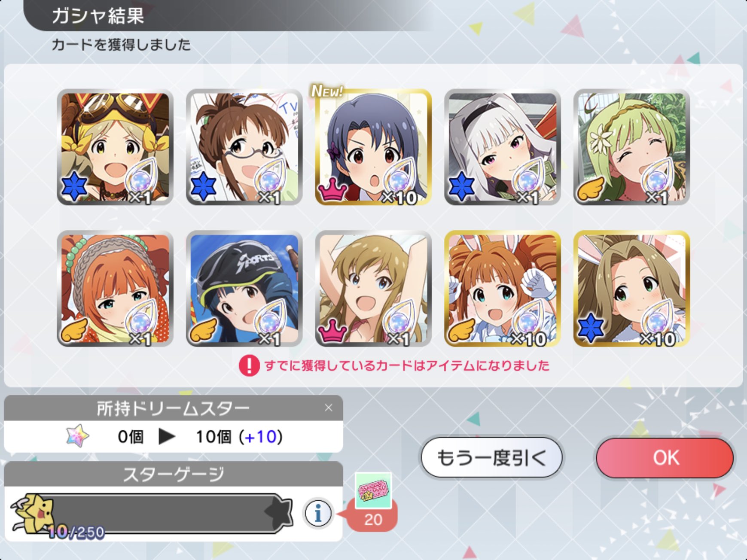747x560 pixels.
Task: Tap the silver-haired girl card
Action: [502, 147]
